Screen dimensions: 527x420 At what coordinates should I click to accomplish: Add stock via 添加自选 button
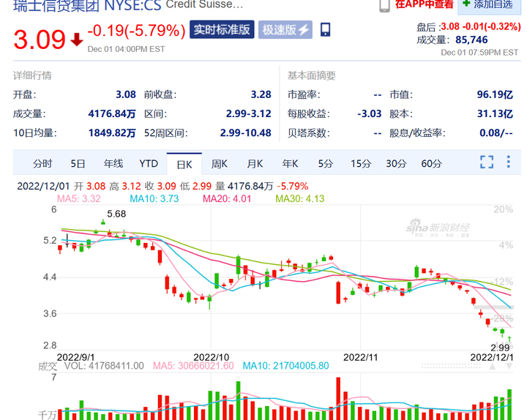pyautogui.click(x=490, y=6)
